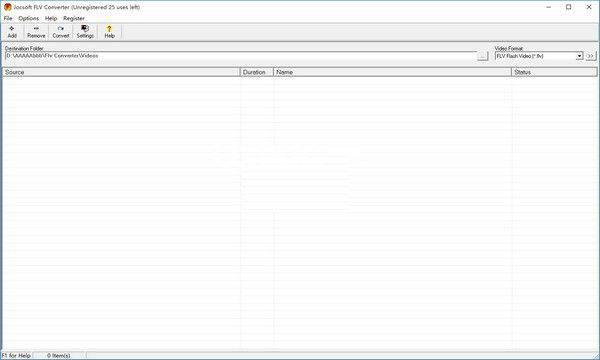Sort by the Source column header

121,72
